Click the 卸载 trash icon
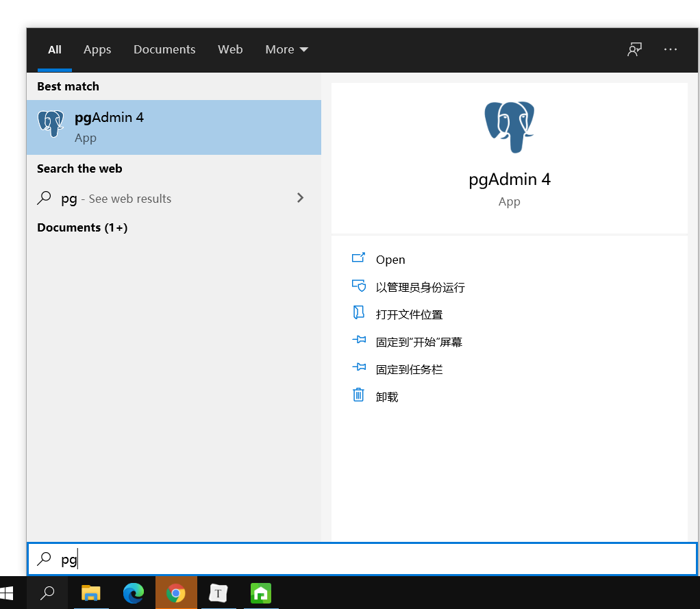This screenshot has width=700, height=609. click(x=359, y=395)
